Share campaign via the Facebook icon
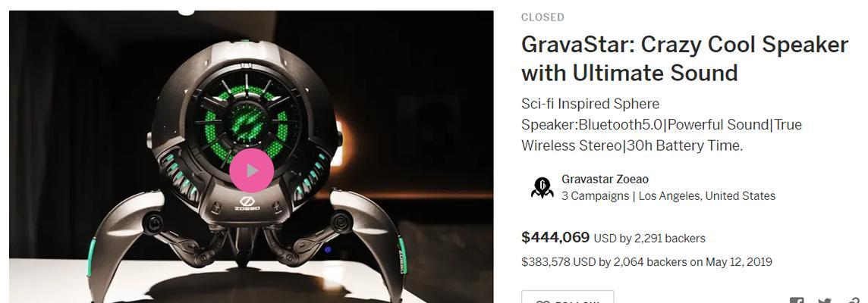The width and height of the screenshot is (868, 303). pos(797,301)
